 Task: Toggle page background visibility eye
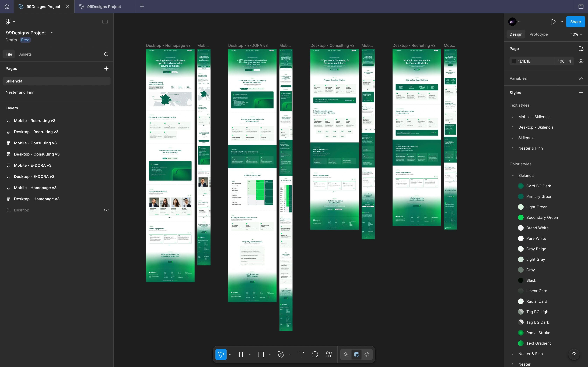tap(581, 61)
